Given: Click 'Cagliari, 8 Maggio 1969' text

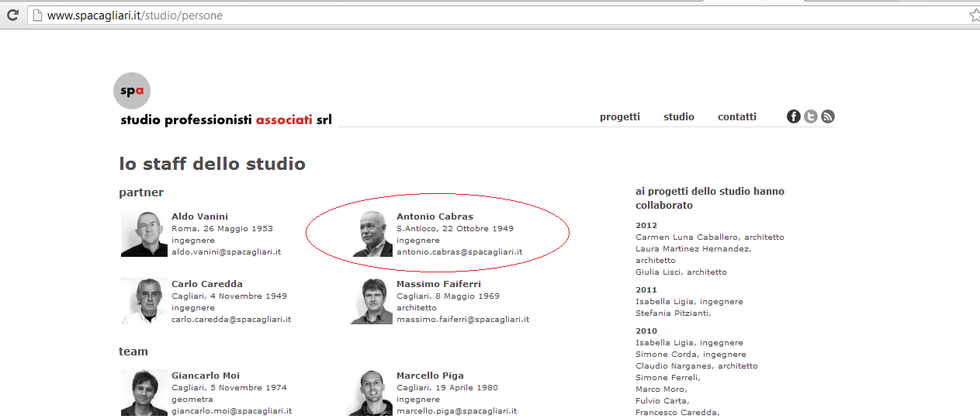Looking at the screenshot, I should [x=448, y=296].
